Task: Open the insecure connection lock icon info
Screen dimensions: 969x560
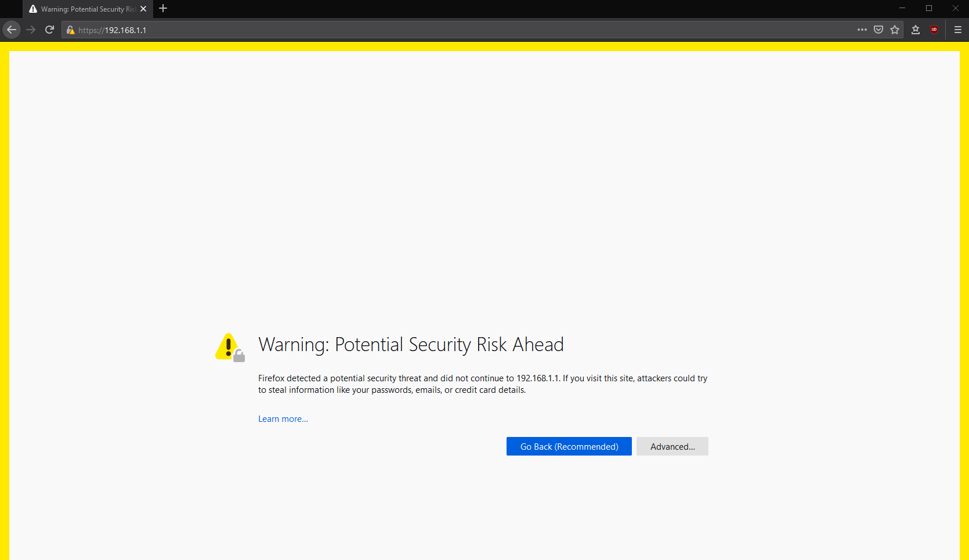Action: pyautogui.click(x=70, y=30)
